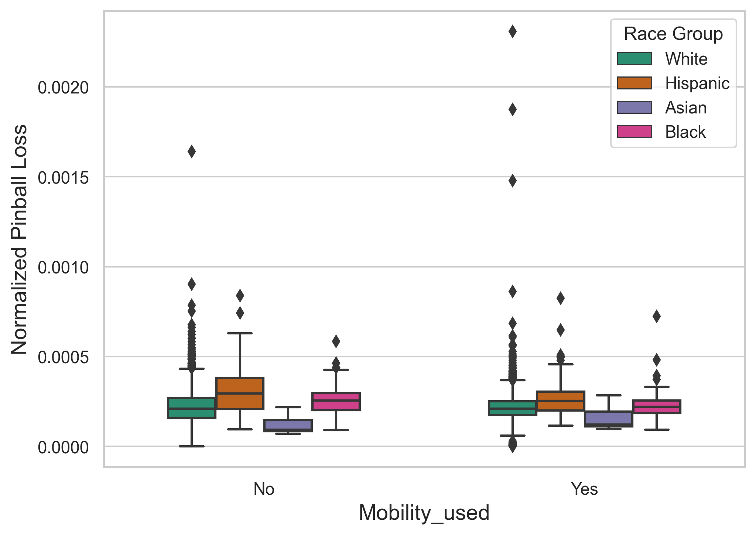Viewport: 756px width, 535px height.
Task: Select the Asian box in the No group
Action: tap(288, 425)
